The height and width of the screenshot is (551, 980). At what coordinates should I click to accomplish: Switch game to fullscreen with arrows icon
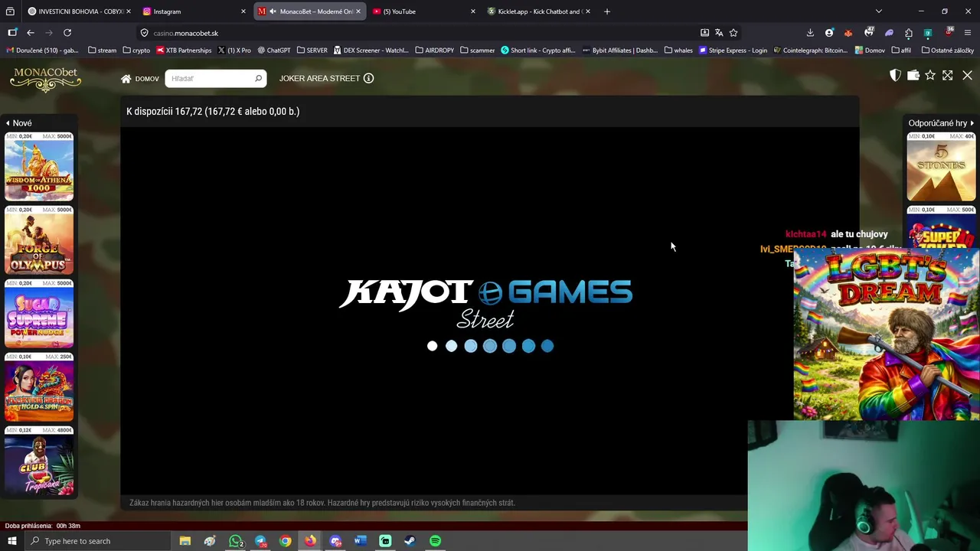click(948, 75)
